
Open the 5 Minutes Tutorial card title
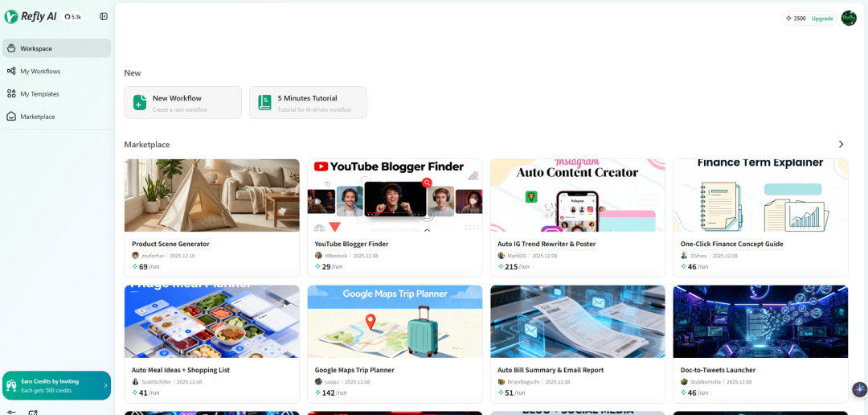click(x=307, y=98)
